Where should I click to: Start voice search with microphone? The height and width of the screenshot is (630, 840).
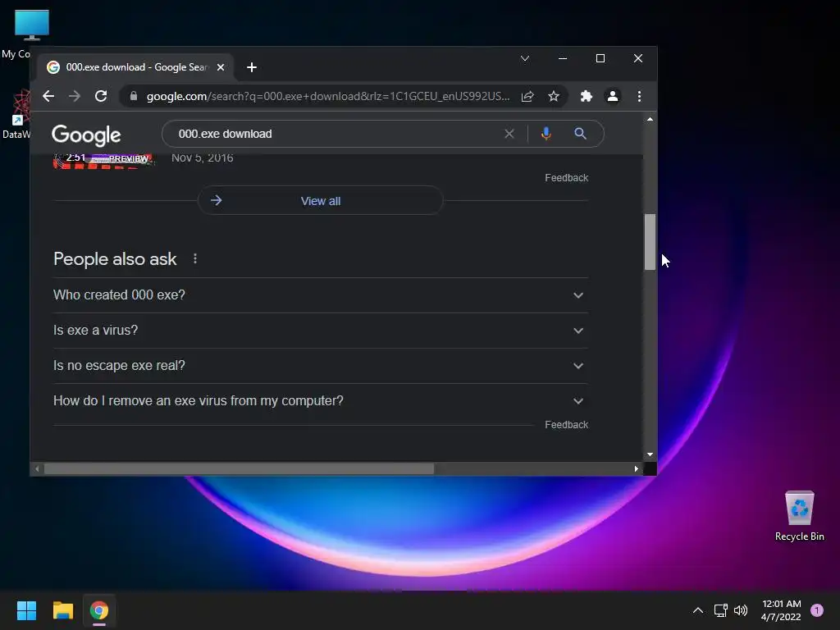pyautogui.click(x=546, y=134)
